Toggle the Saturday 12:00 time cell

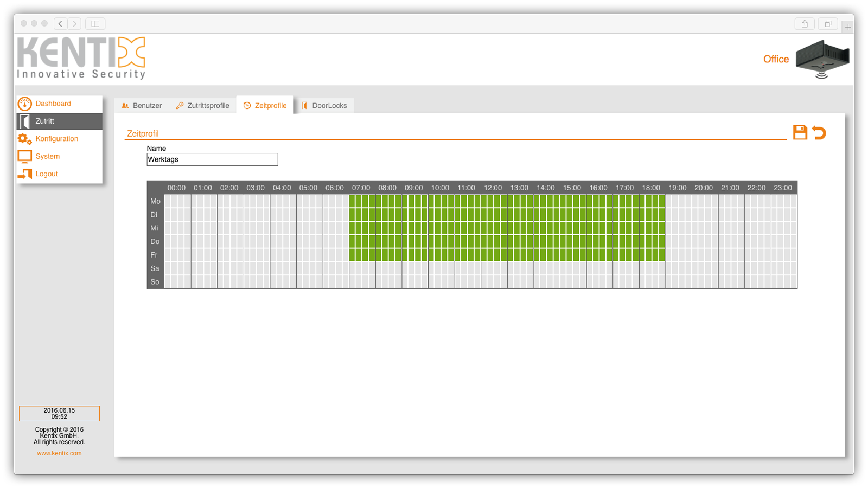tap(484, 268)
